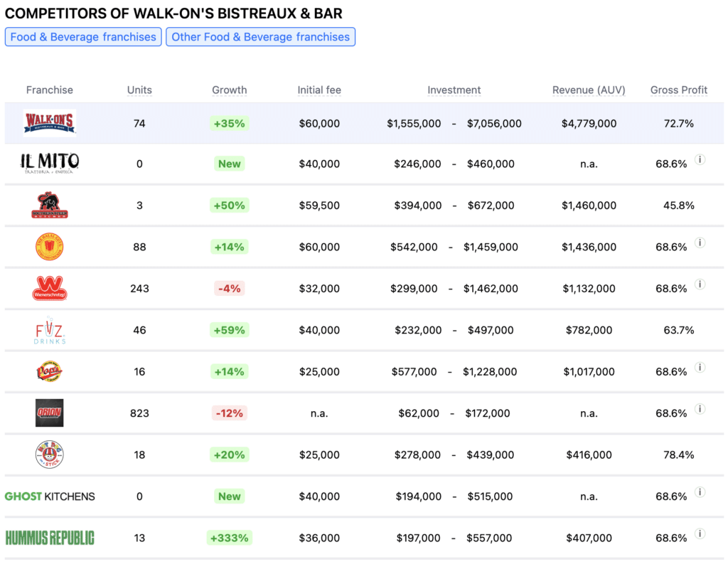This screenshot has height=574, width=728.
Task: Open the Fiiz Drinks logo
Action: pos(50,330)
